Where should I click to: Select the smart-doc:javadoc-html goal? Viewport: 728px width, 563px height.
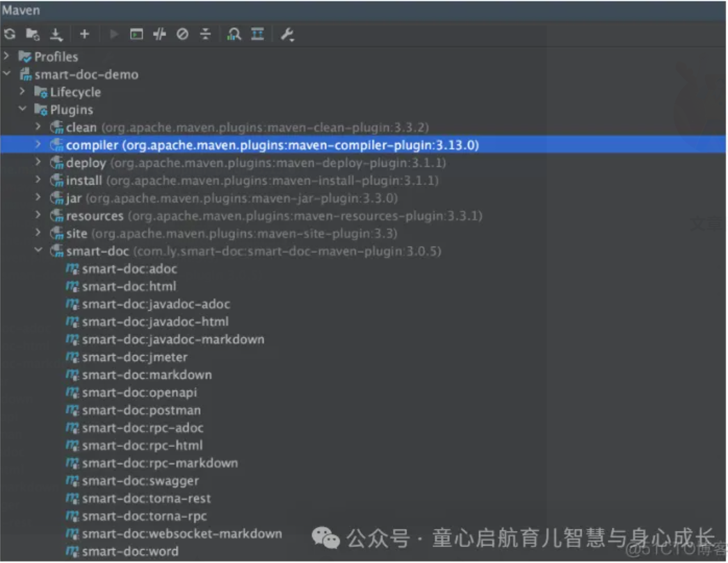coord(156,322)
